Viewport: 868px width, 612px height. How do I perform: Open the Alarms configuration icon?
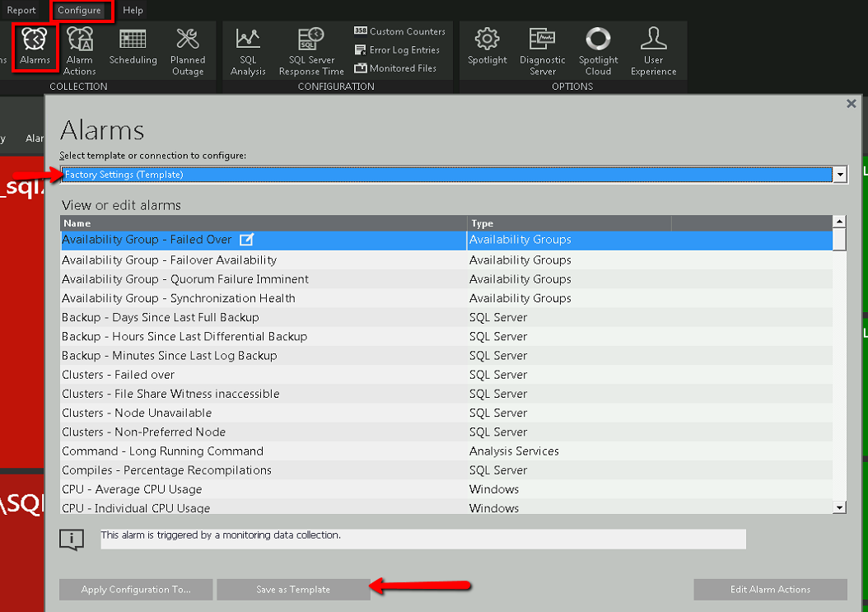(35, 47)
